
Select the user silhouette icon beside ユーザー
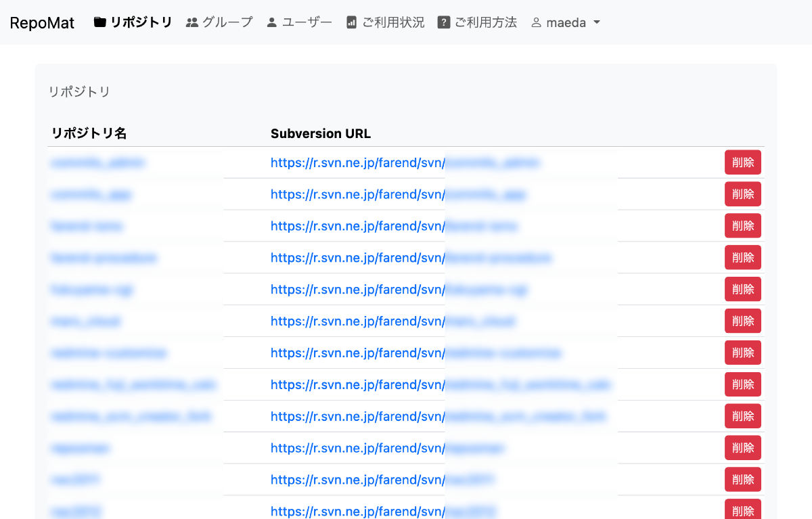click(272, 22)
